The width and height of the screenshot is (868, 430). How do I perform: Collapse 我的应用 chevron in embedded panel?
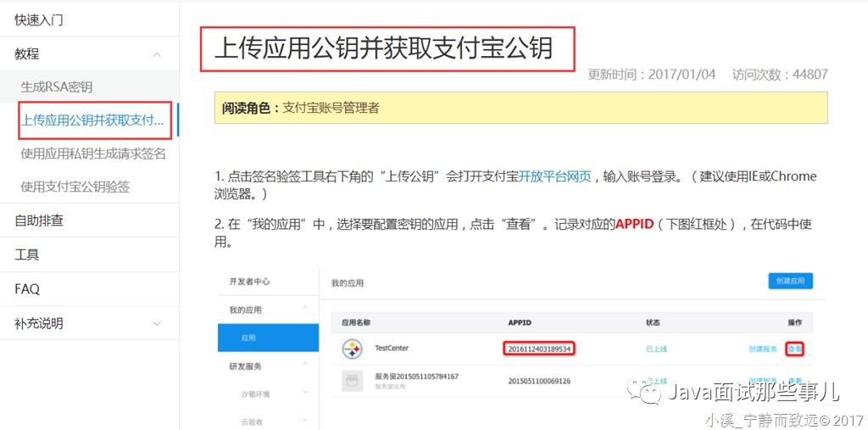point(305,308)
